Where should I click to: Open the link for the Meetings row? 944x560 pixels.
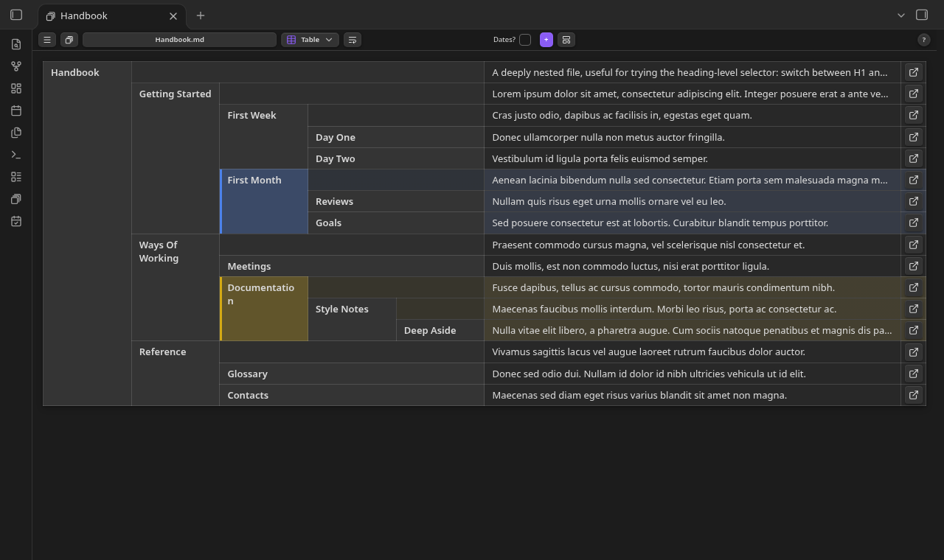[914, 266]
